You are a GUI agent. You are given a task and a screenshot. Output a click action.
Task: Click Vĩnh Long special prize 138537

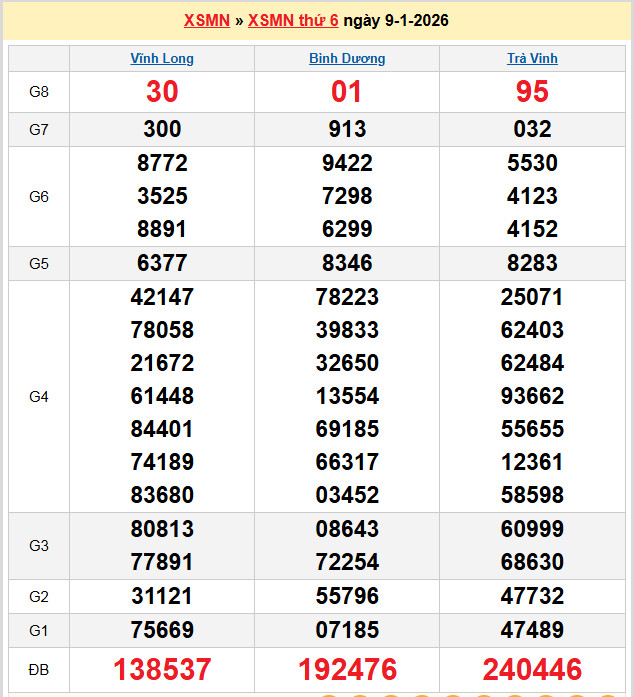click(162, 669)
